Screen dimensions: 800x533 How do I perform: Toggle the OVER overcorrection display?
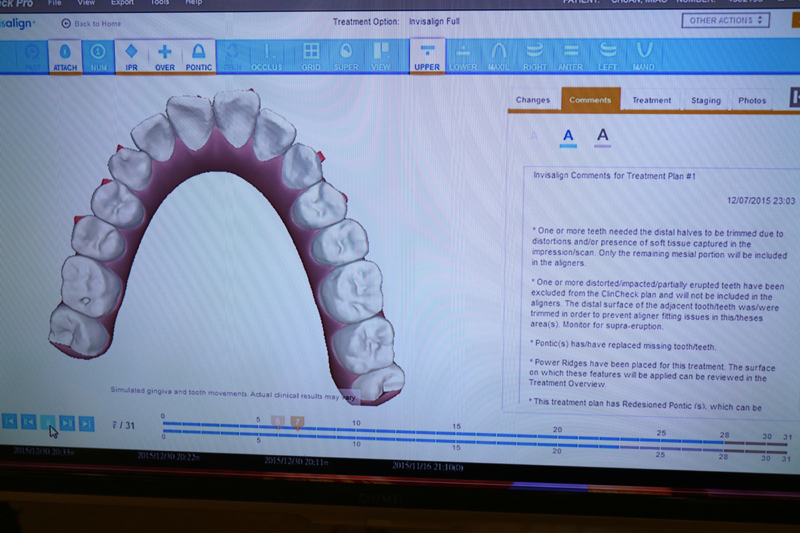(x=165, y=57)
